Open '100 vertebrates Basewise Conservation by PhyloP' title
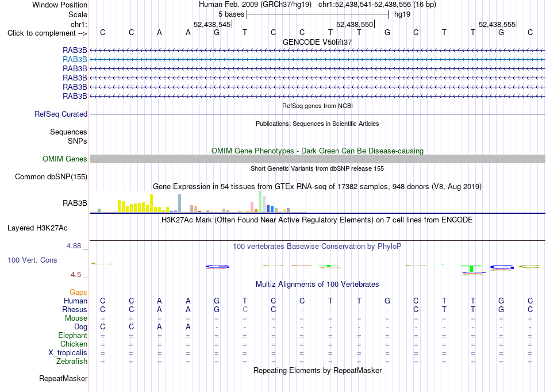The width and height of the screenshot is (546, 392). 317,247
